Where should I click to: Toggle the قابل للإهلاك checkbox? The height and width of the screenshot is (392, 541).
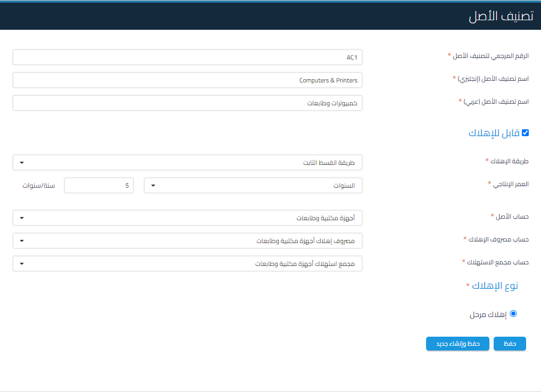coord(525,133)
